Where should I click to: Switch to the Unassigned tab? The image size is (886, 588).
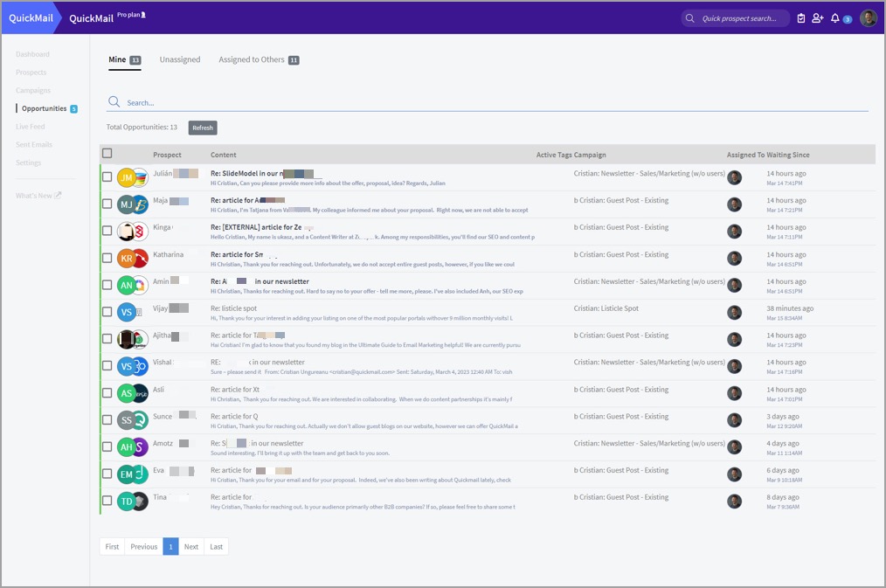click(x=180, y=59)
